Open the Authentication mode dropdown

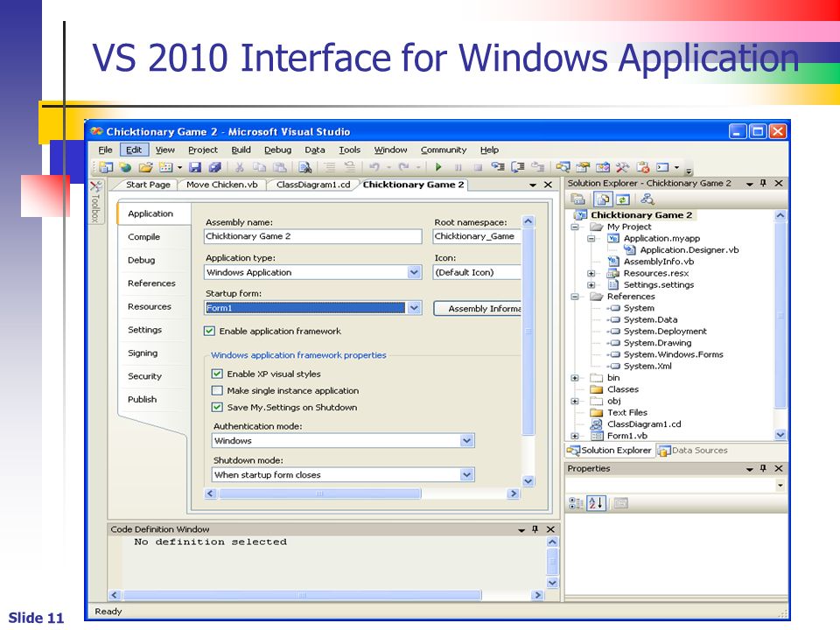point(467,440)
